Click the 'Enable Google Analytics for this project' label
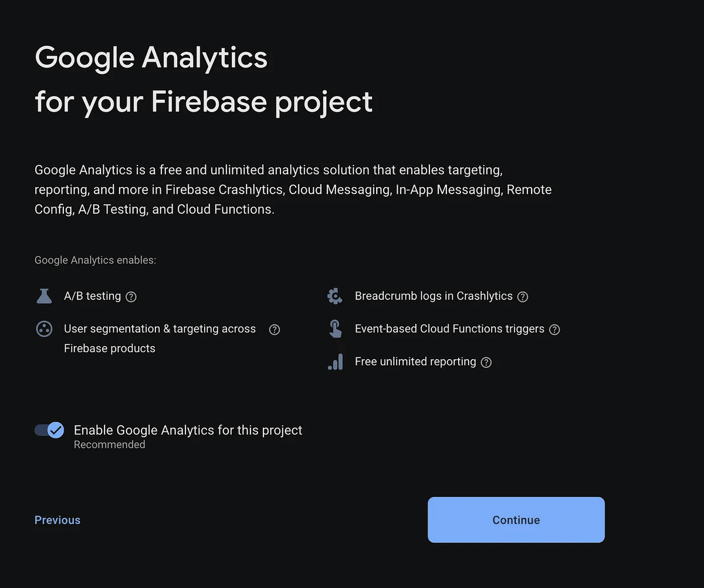 188,430
